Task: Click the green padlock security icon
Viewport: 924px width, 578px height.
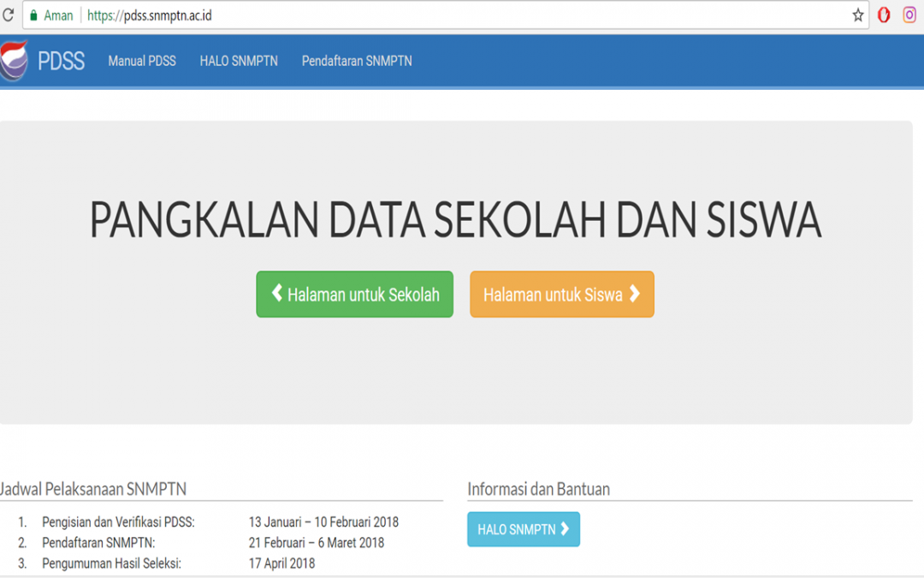Action: tap(33, 15)
